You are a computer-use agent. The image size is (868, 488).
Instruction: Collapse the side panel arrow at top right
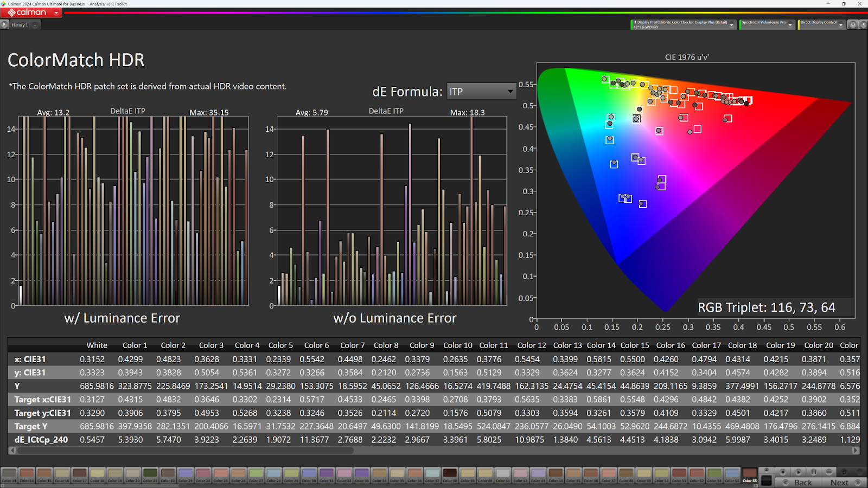[863, 24]
